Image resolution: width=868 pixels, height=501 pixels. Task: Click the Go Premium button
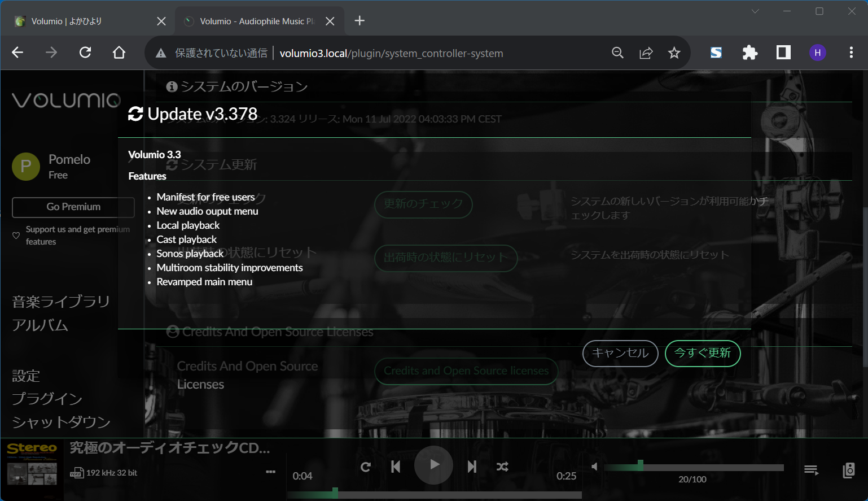click(73, 207)
